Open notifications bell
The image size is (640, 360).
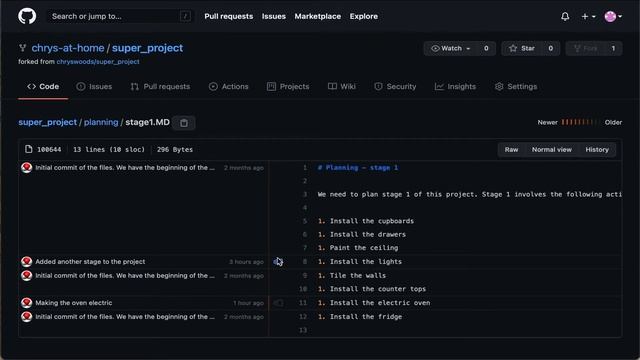(565, 16)
